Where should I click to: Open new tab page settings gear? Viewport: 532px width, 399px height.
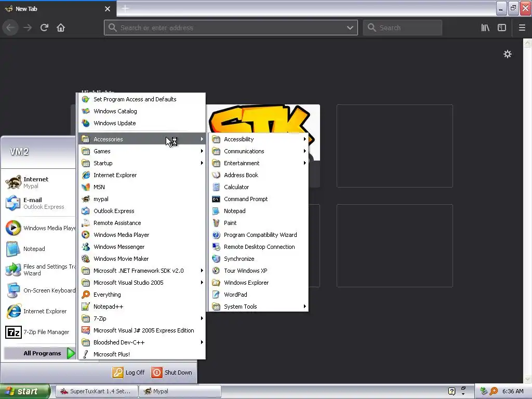coord(507,54)
